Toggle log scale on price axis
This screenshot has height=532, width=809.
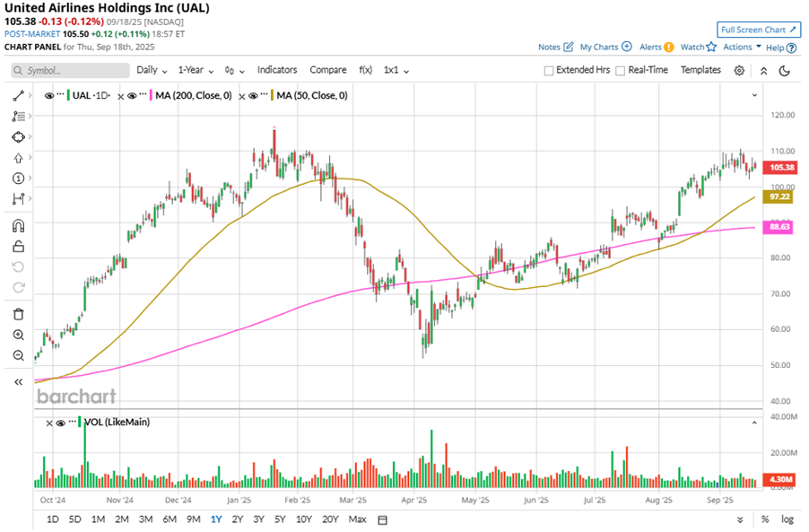787,519
